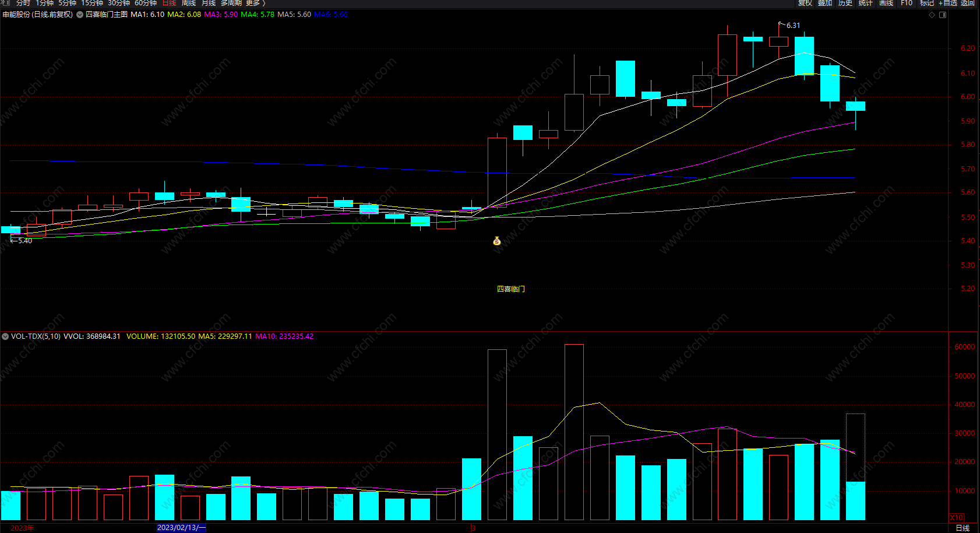Viewport: 980px width, 533px height.
Task: Click the 2023年 year axis label
Action: (22, 528)
